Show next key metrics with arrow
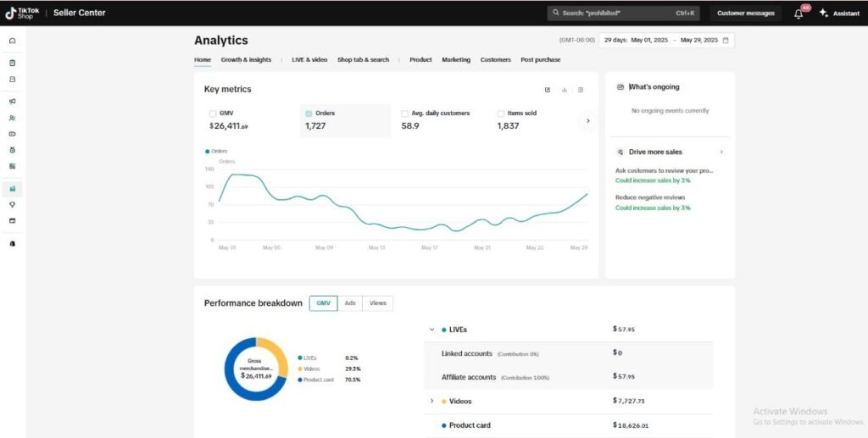This screenshot has width=868, height=438. pos(588,120)
